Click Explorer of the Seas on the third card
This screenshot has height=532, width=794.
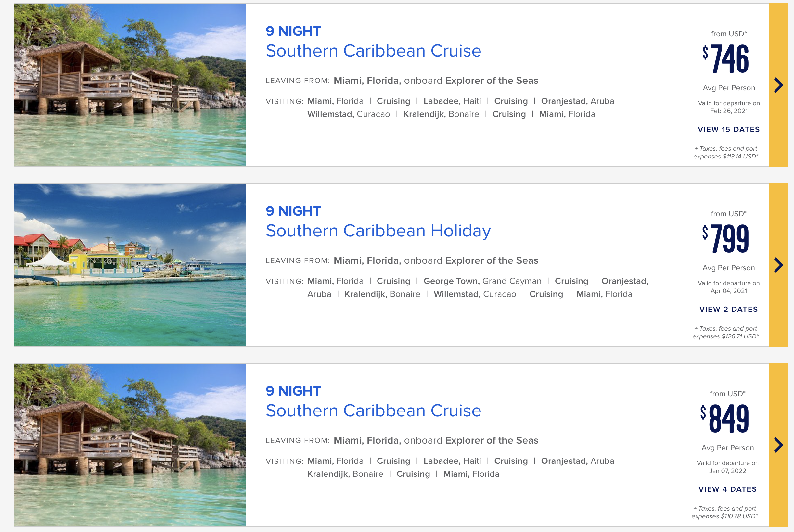tap(492, 440)
